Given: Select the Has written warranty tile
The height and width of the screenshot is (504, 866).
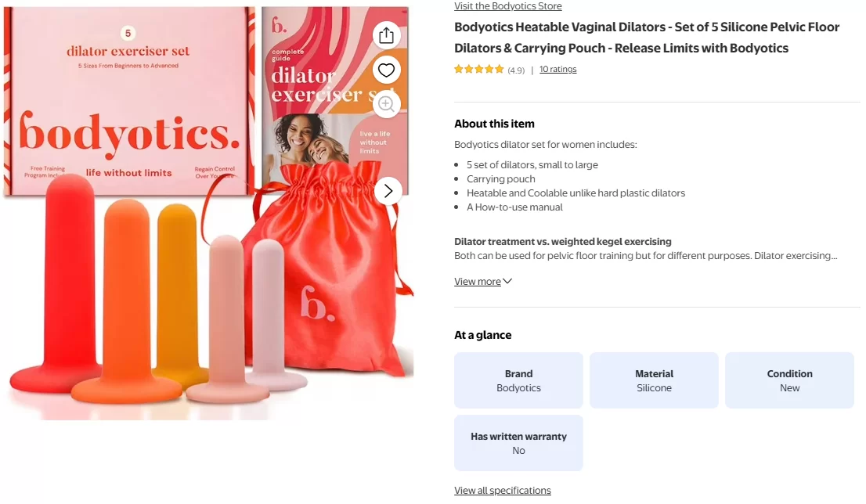Looking at the screenshot, I should pos(518,443).
